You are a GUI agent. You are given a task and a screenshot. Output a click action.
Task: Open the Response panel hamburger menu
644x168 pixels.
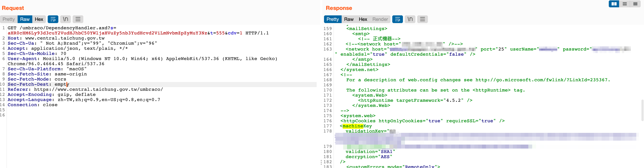point(423,19)
